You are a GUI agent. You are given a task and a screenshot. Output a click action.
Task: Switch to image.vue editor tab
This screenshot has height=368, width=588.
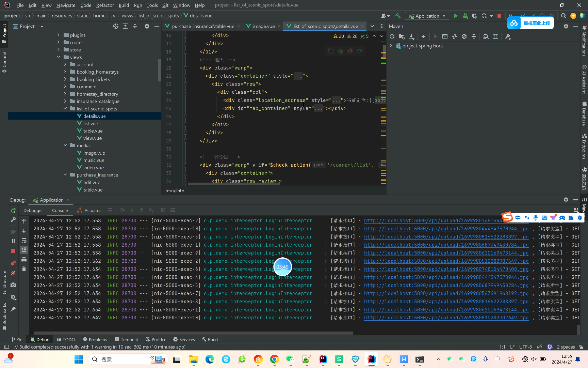click(263, 26)
